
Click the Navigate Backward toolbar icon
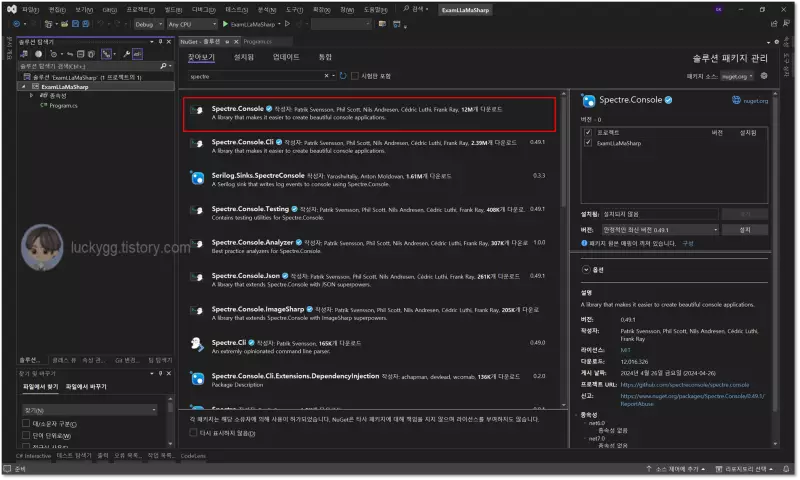click(x=16, y=24)
